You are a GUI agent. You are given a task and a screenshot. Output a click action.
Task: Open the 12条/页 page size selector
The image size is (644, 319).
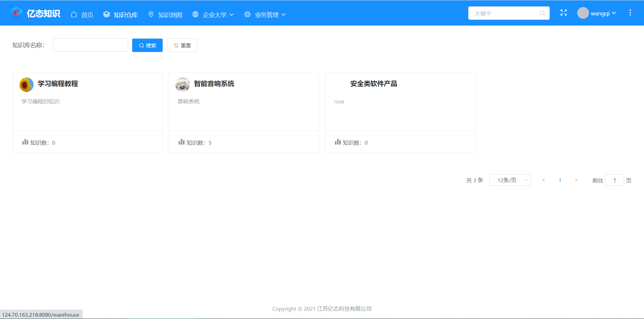(510, 180)
